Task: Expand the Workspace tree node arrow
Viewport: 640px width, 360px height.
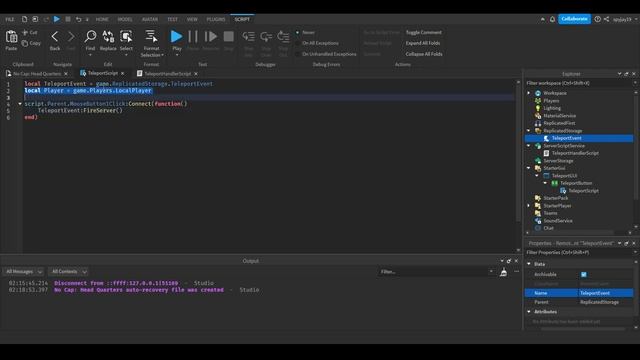Action: (x=529, y=93)
